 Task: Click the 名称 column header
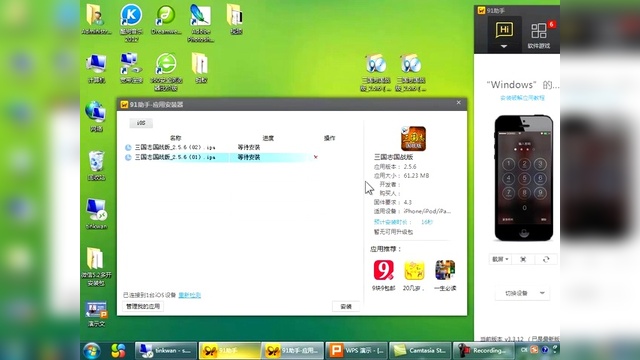tap(176, 138)
